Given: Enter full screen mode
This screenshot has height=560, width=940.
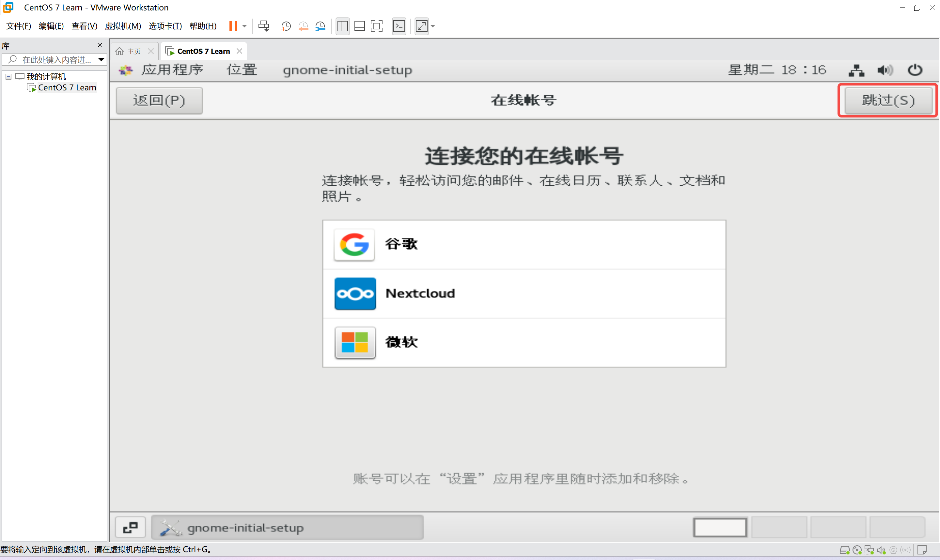Looking at the screenshot, I should (377, 26).
